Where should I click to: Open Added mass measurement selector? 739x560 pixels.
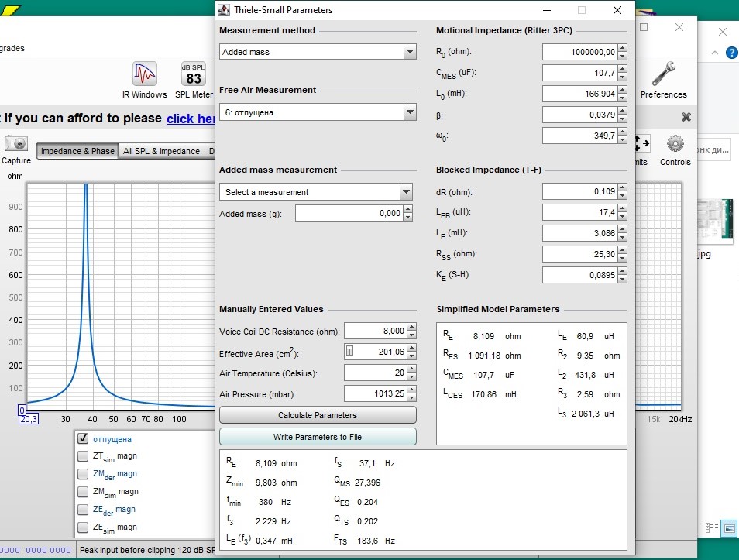tap(406, 192)
